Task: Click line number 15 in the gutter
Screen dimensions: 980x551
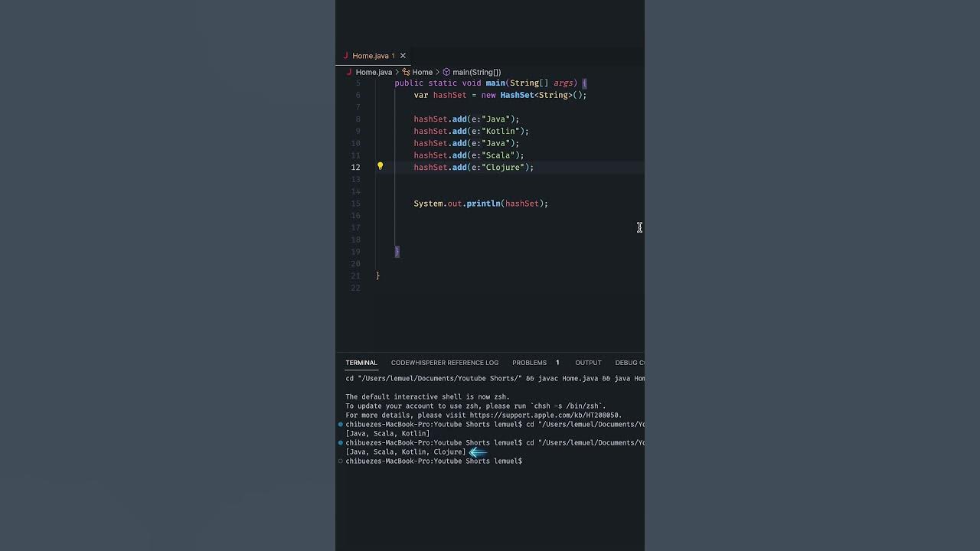Action: coord(355,204)
